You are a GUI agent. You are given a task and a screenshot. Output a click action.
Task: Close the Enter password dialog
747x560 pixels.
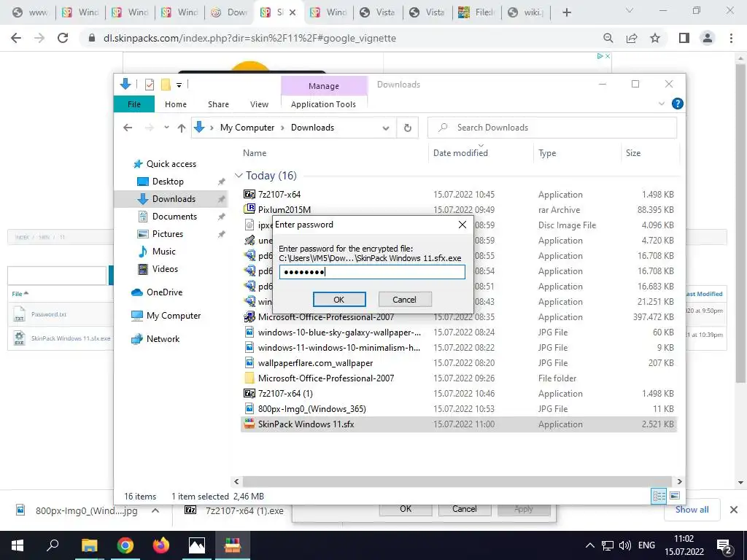tap(462, 225)
